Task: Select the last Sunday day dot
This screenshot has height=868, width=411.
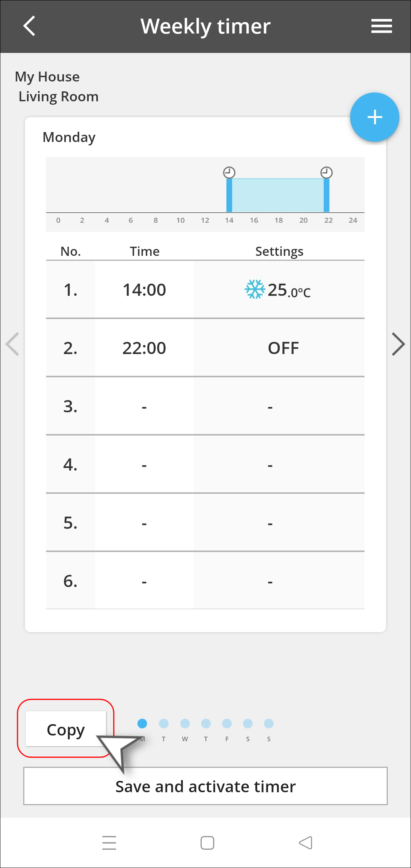Action: (269, 723)
